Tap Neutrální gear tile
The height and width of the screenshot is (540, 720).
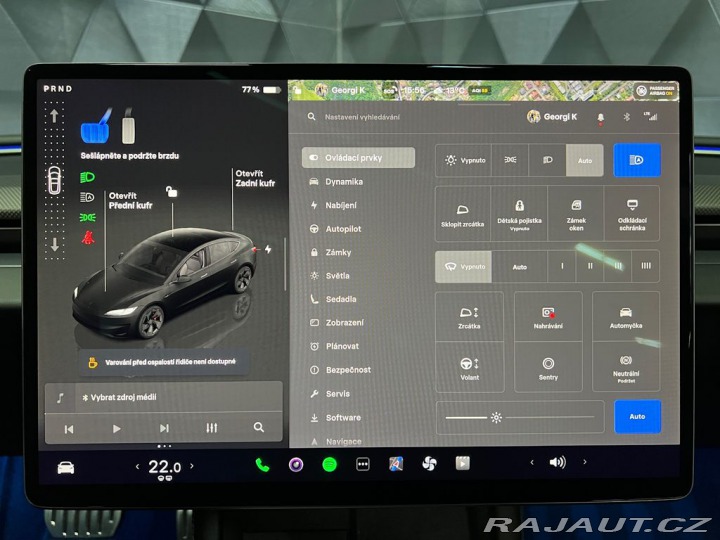(626, 367)
